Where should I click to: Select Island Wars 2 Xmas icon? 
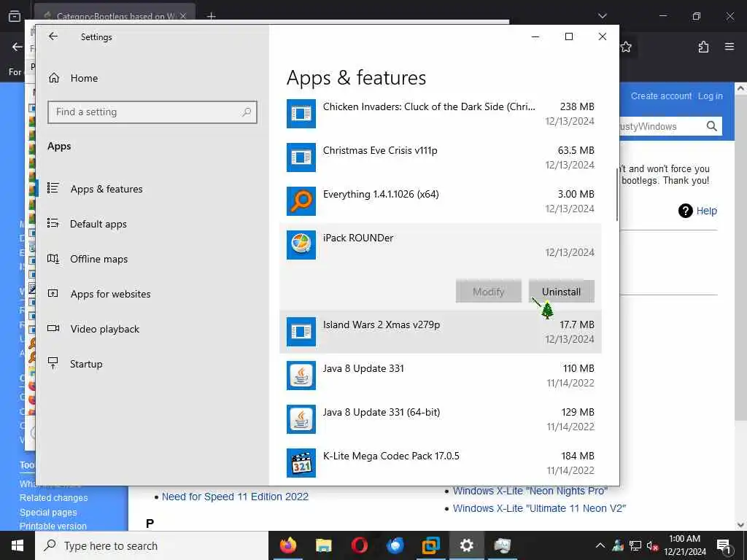(301, 332)
